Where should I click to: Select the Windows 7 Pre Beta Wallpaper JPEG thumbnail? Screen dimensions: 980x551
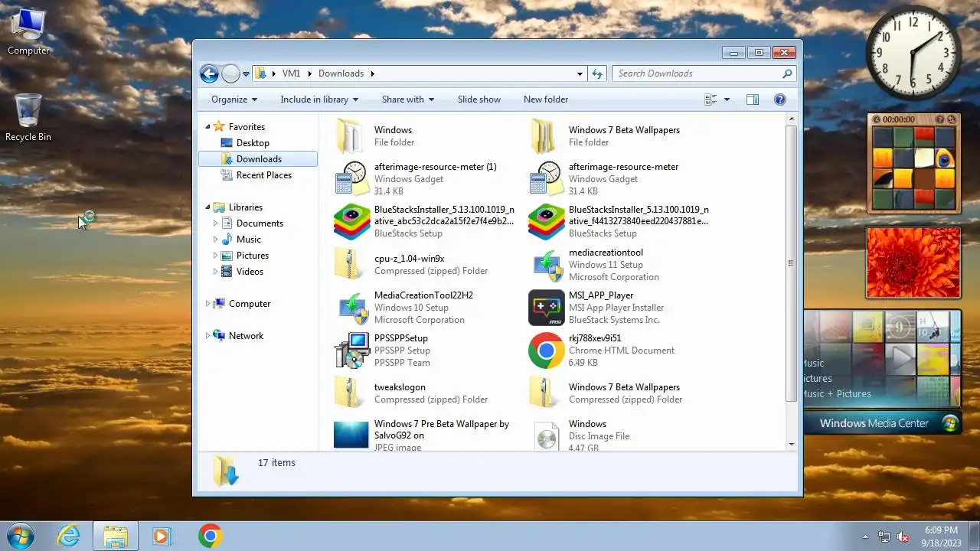(351, 435)
